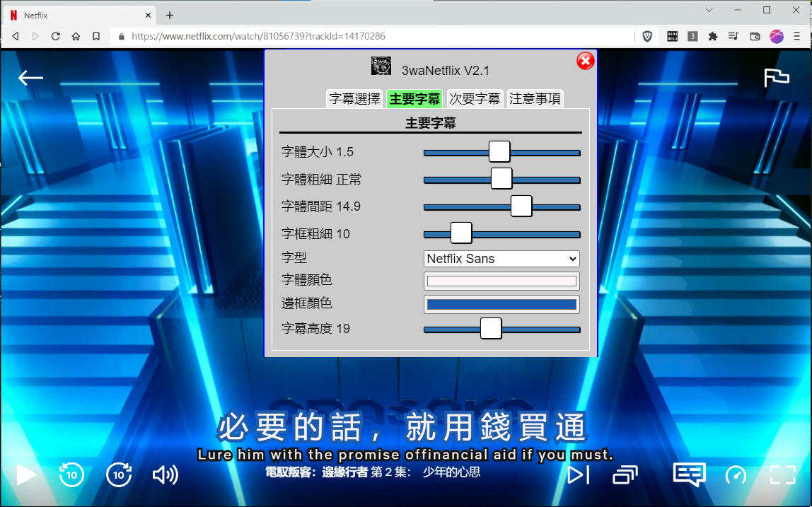Click the 字體粗細 正常 label

[322, 179]
